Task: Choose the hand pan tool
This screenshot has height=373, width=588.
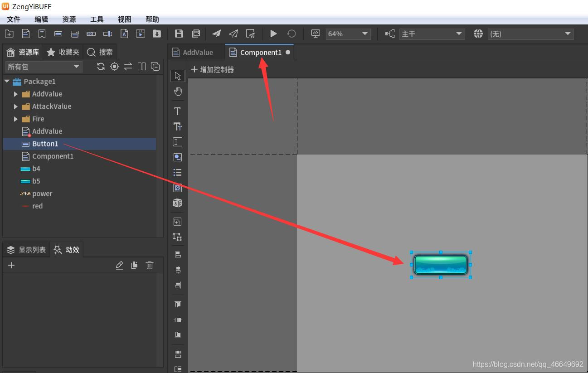Action: 178,92
